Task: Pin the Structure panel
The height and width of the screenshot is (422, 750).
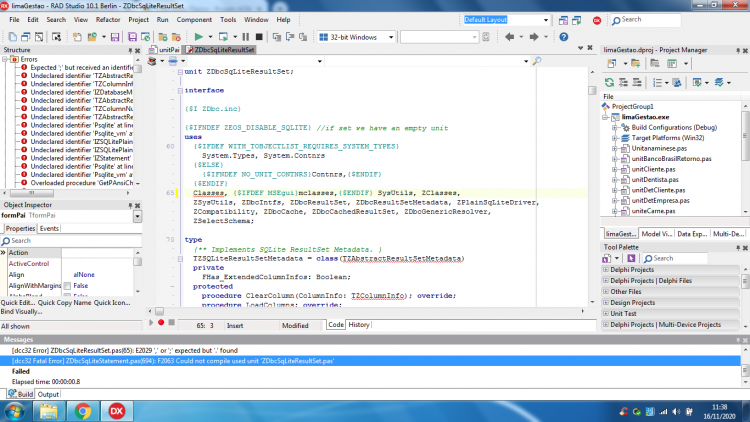Action: pyautogui.click(x=130, y=50)
